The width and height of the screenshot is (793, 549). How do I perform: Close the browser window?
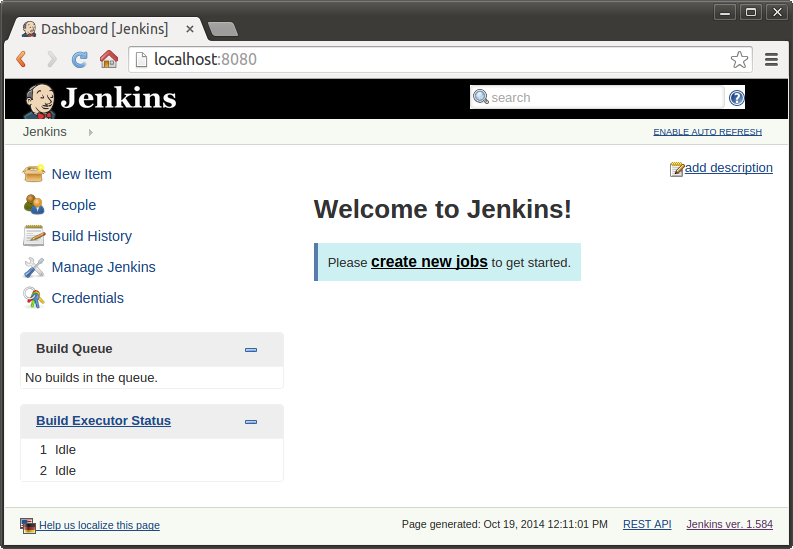(x=777, y=12)
